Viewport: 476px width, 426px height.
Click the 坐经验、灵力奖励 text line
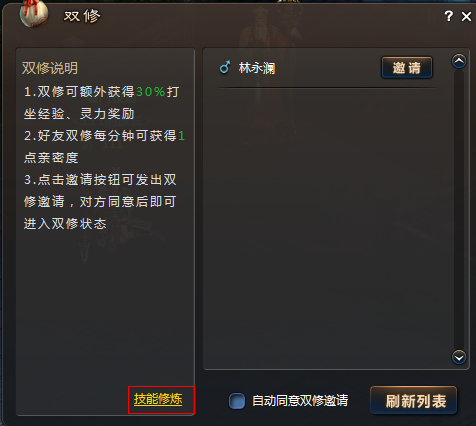[x=79, y=114]
